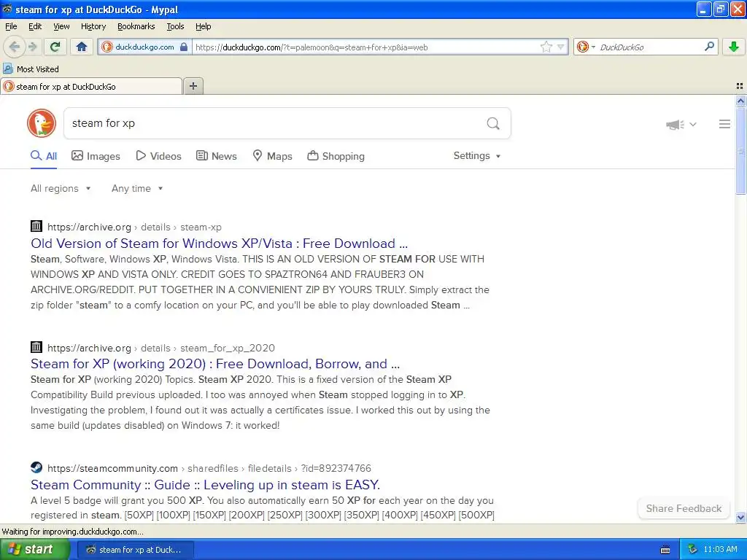Open a new tab with plus button

pos(193,86)
